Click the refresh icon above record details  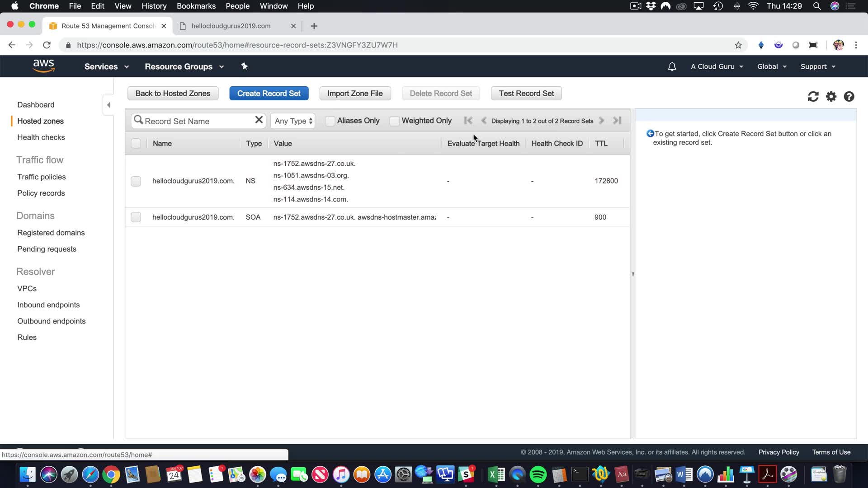click(x=813, y=97)
